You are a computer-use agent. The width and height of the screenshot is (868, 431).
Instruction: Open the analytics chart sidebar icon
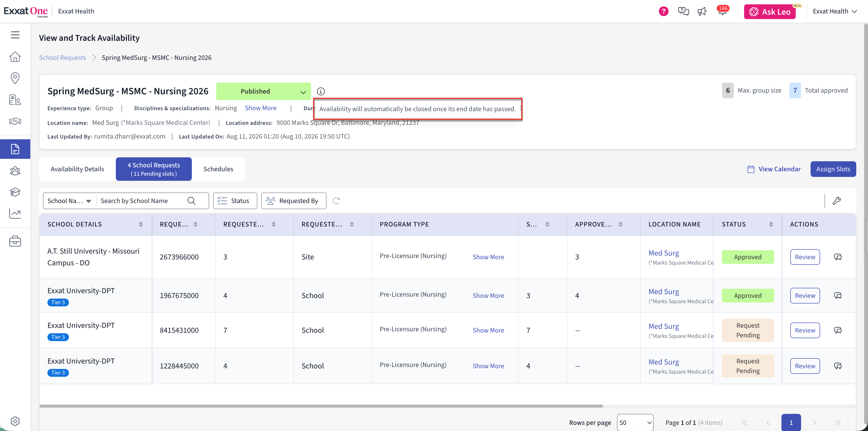coord(15,213)
